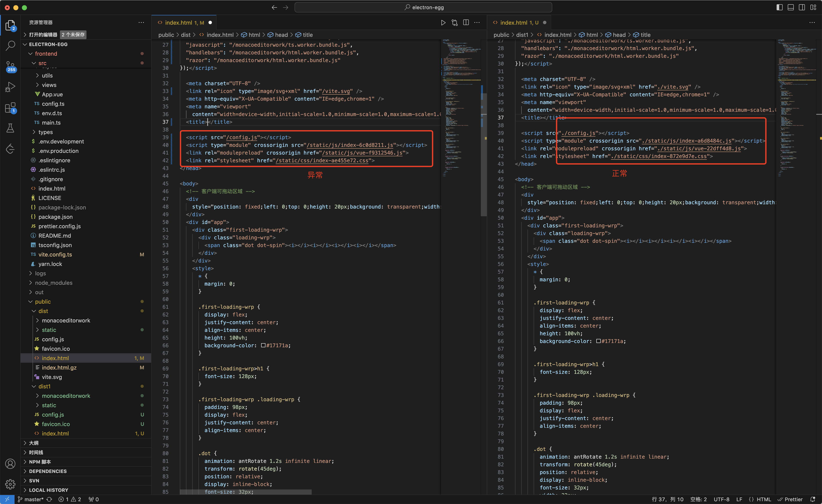Open the Search view in activity bar
The image size is (822, 504).
[10, 45]
